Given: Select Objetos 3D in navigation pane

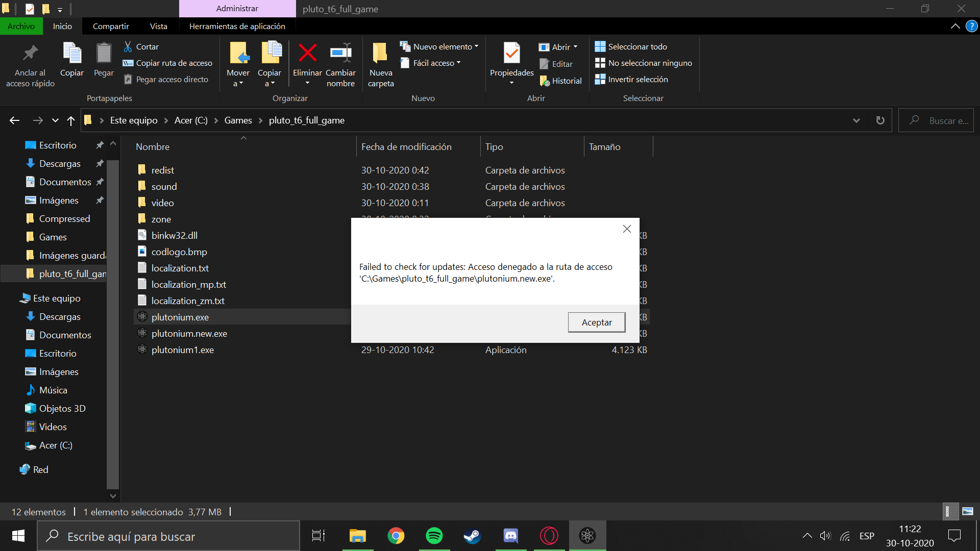Looking at the screenshot, I should coord(55,408).
